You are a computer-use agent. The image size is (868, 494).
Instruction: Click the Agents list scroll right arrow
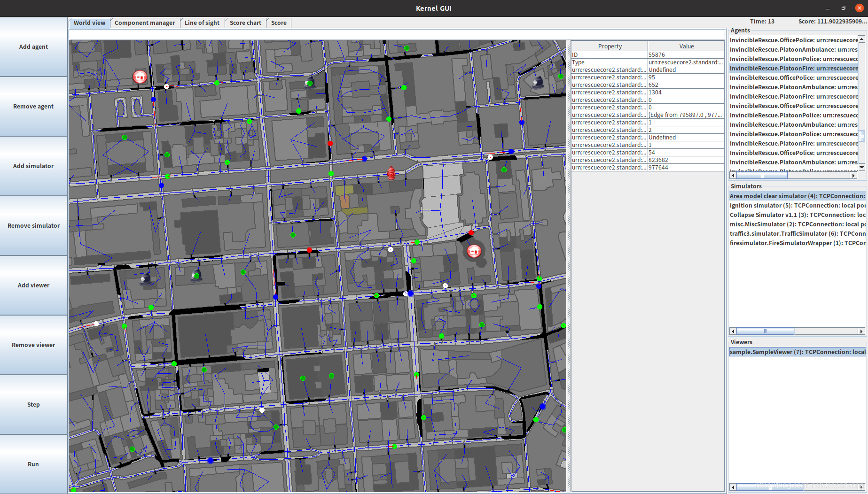(854, 176)
